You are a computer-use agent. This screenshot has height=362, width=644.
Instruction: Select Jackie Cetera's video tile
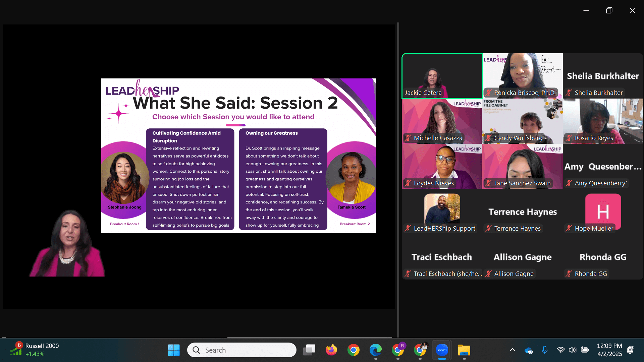[x=442, y=75]
